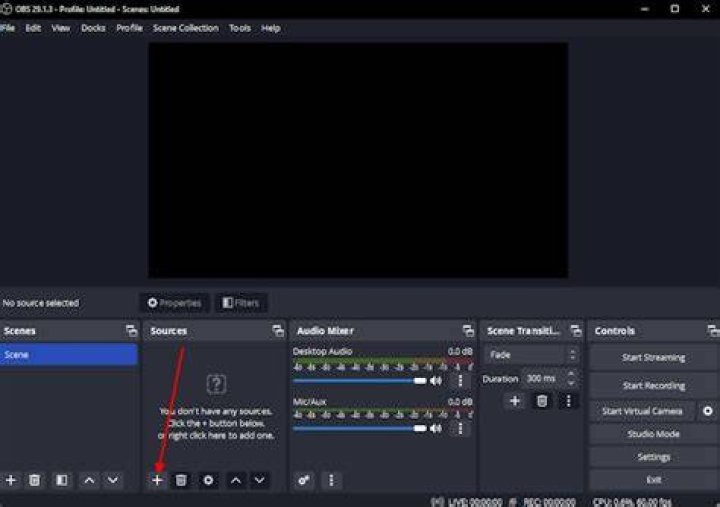The width and height of the screenshot is (720, 507).
Task: Open the Tools menu
Action: [x=240, y=28]
